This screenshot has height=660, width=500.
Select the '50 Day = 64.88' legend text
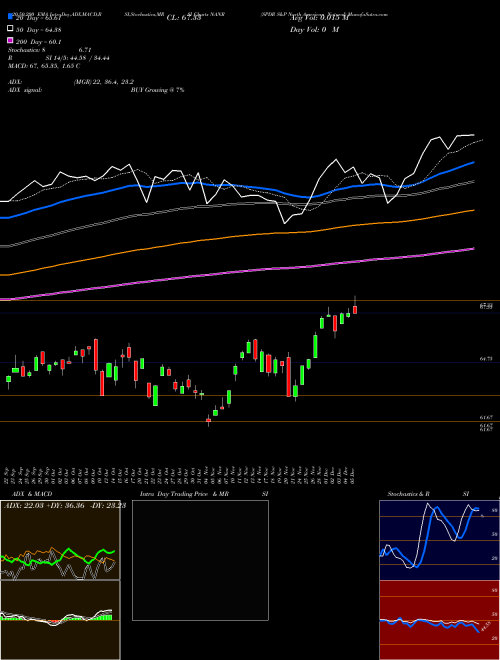(39, 29)
